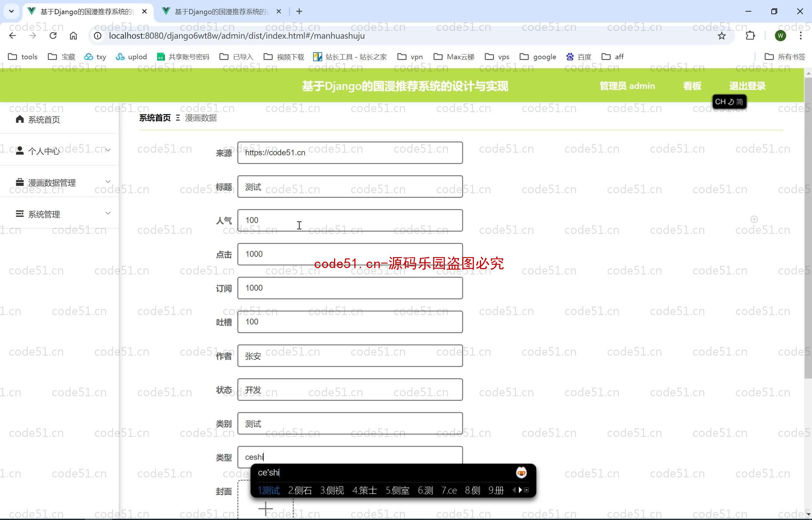
Task: Open the 百度 bookmark
Action: click(x=579, y=57)
